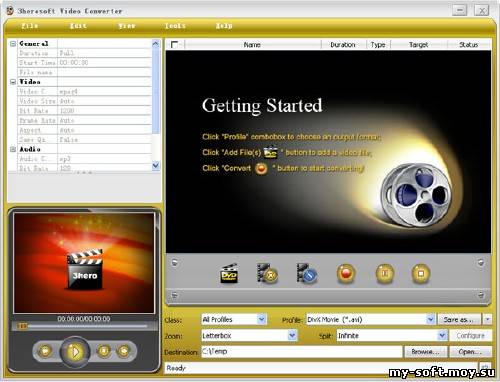This screenshot has height=382, width=500.
Task: Toggle the select-all checkbox in file list header
Action: (x=174, y=45)
